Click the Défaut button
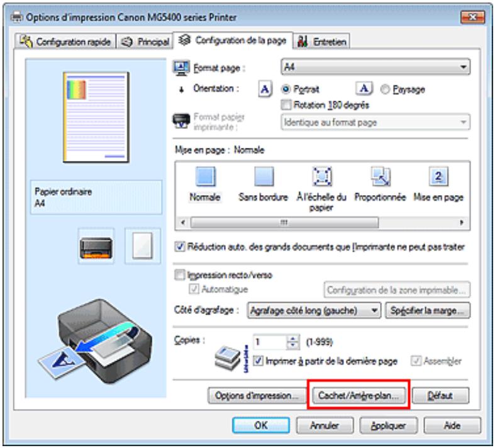This screenshot has height=448, width=495. pyautogui.click(x=440, y=396)
